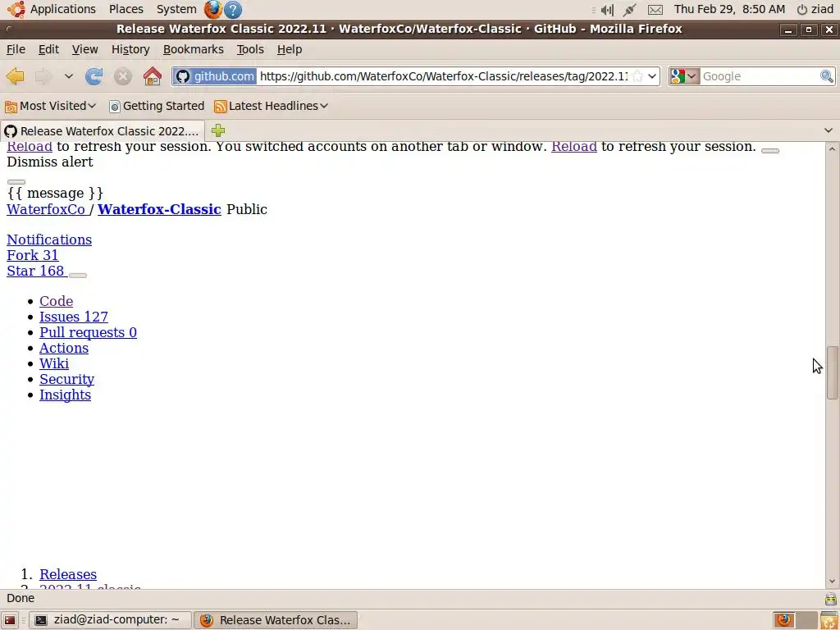The height and width of the screenshot is (630, 840).
Task: Go to the Home page
Action: 152,76
